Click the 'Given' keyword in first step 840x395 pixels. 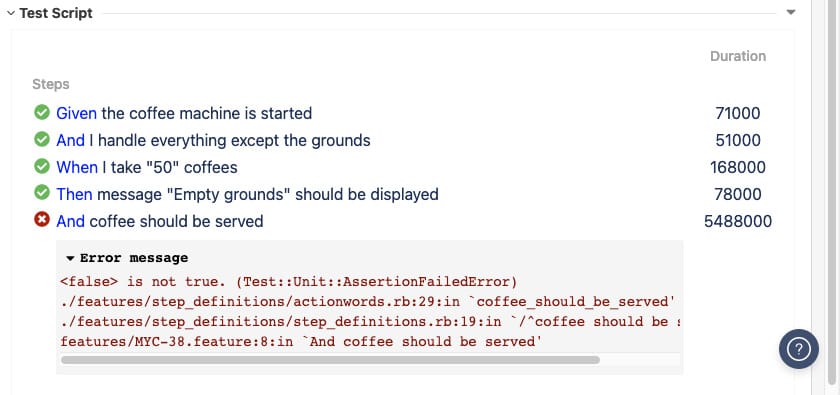click(x=77, y=114)
